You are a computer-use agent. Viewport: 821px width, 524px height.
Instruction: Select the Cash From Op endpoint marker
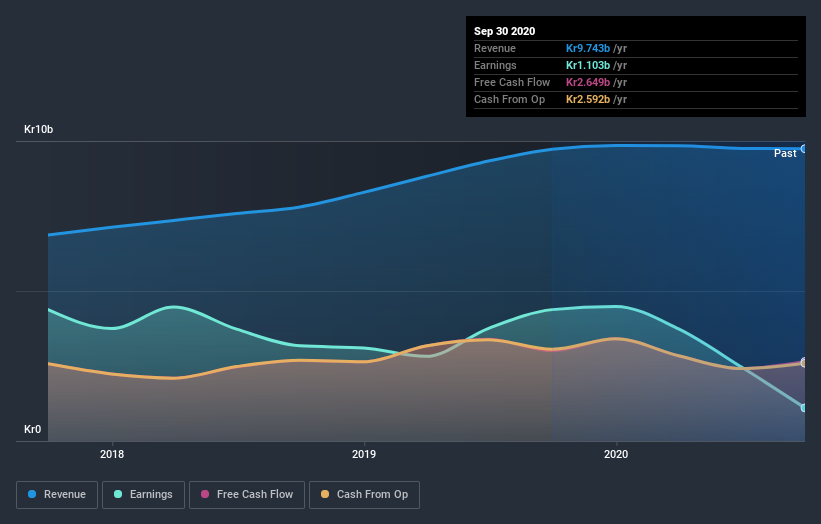(x=803, y=363)
